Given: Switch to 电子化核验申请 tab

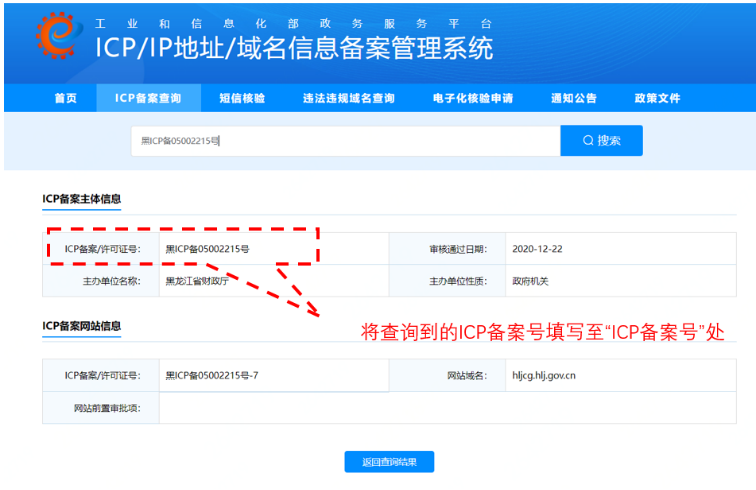Looking at the screenshot, I should pos(473,98).
